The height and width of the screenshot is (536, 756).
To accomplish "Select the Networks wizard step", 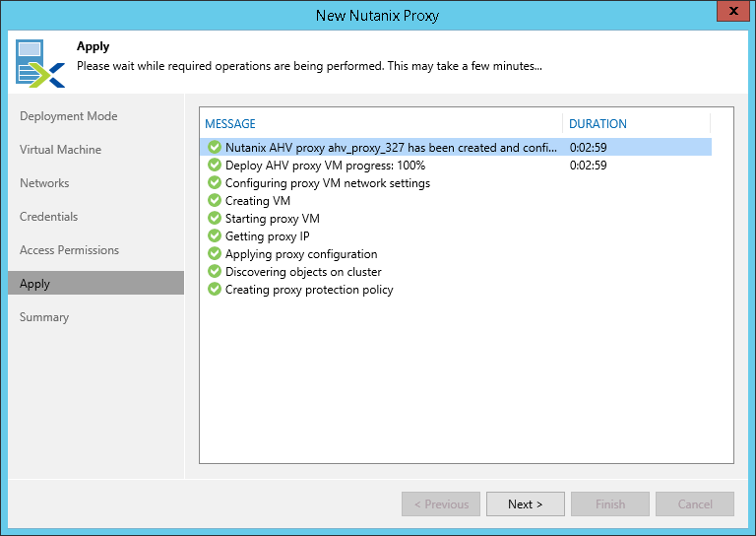I will (45, 183).
